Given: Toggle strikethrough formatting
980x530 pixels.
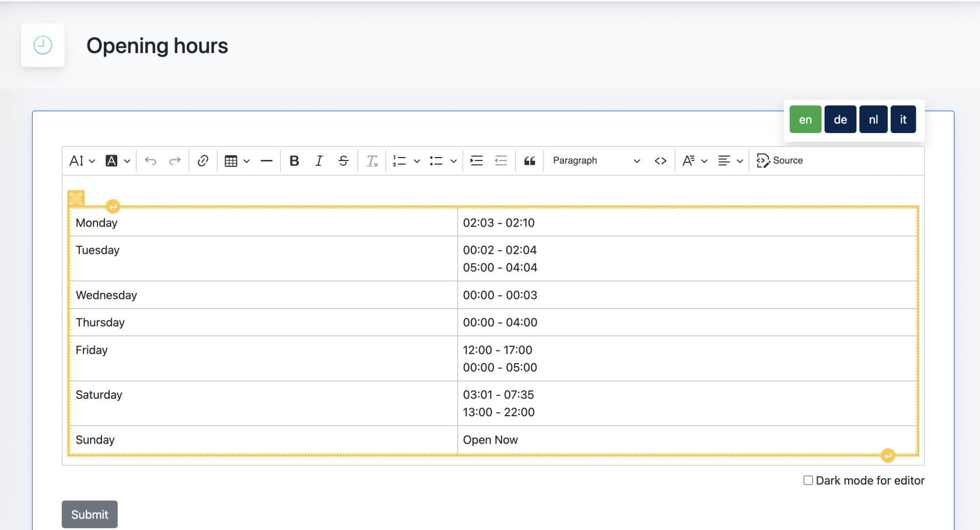Looking at the screenshot, I should (344, 161).
